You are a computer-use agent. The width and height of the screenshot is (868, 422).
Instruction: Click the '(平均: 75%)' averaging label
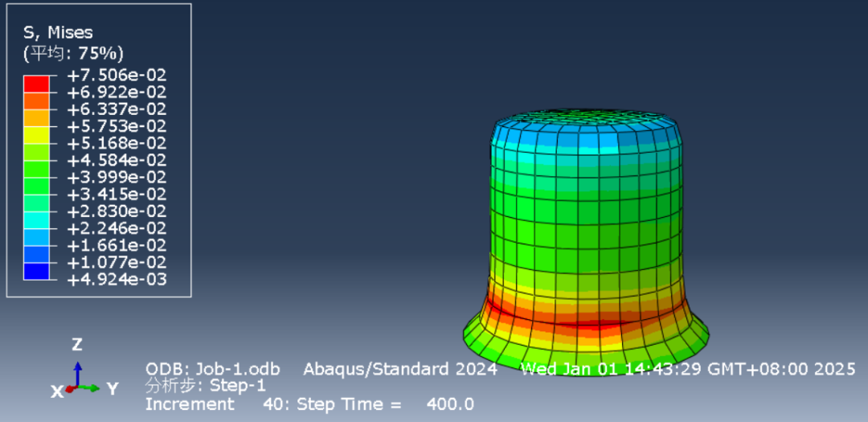72,54
